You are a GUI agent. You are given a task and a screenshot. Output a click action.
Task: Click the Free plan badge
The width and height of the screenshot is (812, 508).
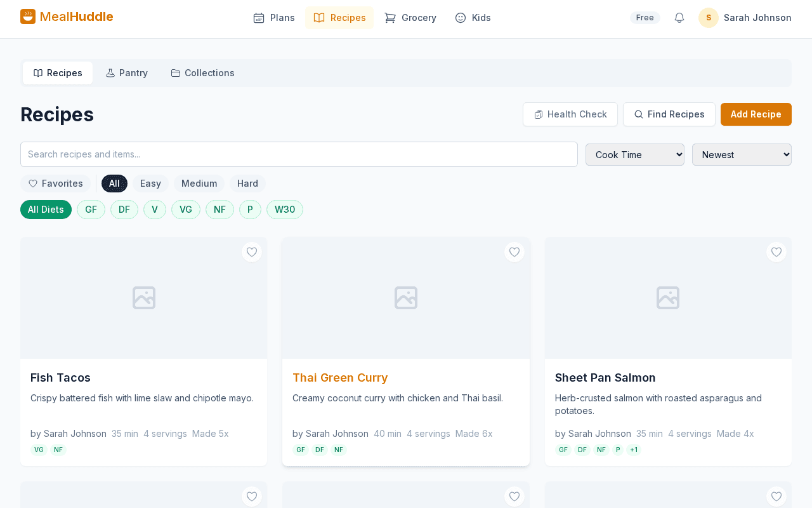pos(645,18)
